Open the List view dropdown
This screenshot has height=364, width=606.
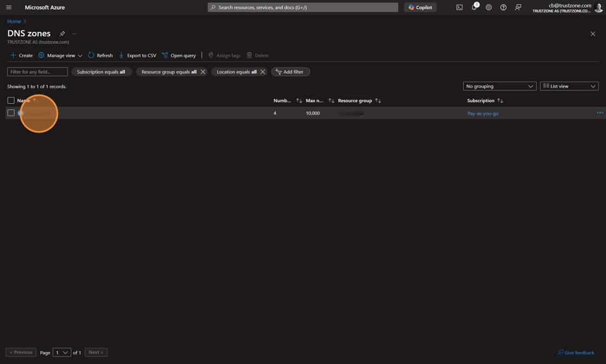[569, 86]
